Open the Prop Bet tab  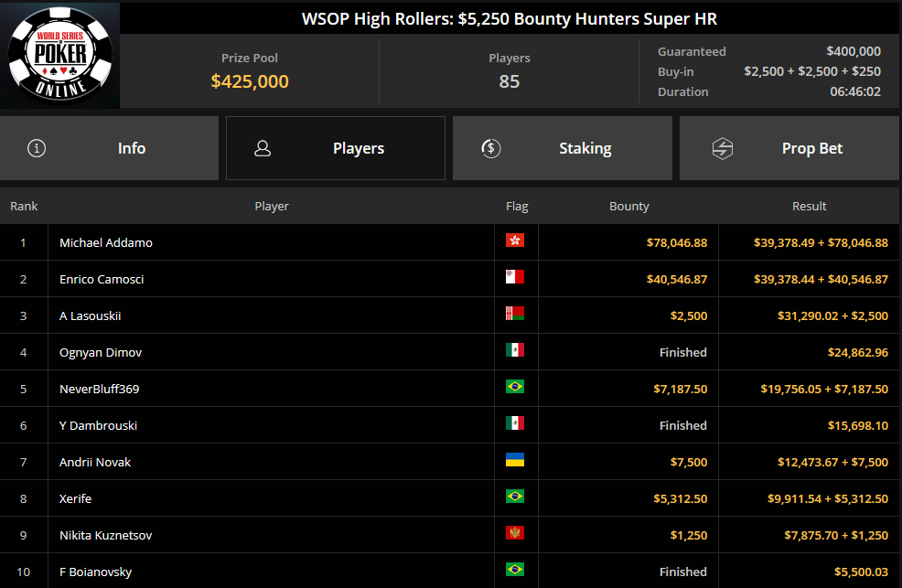tap(789, 148)
